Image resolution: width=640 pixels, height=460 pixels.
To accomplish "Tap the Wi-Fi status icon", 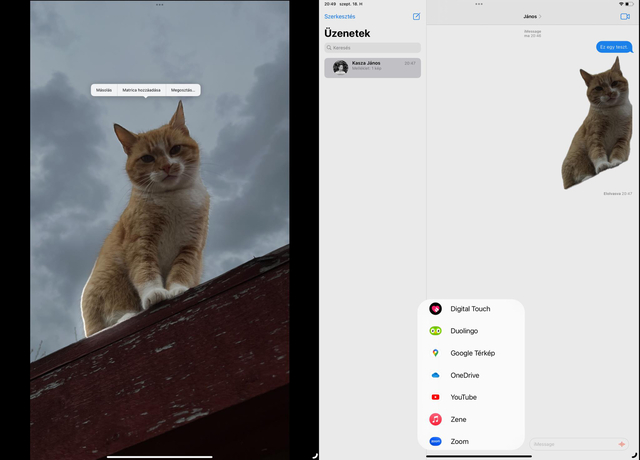I will (621, 4).
